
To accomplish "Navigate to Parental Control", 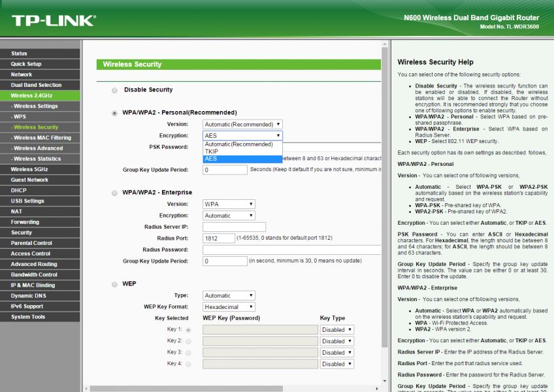I will [x=31, y=243].
